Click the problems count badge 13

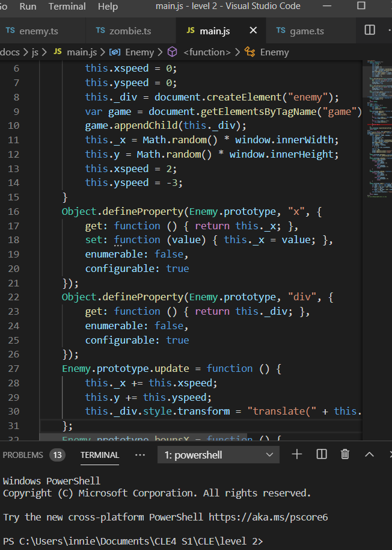(58, 455)
